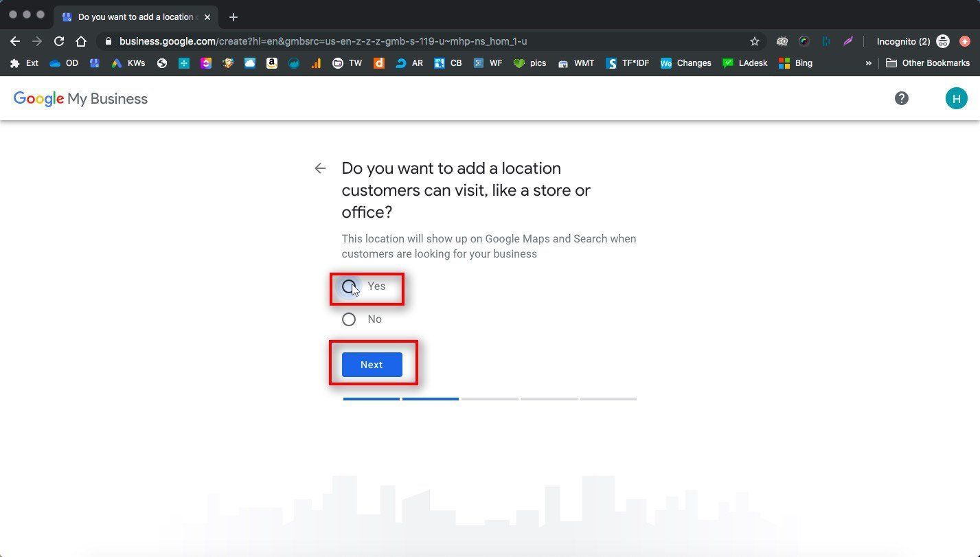Image resolution: width=980 pixels, height=557 pixels.
Task: Close the current browser tab
Action: click(207, 16)
